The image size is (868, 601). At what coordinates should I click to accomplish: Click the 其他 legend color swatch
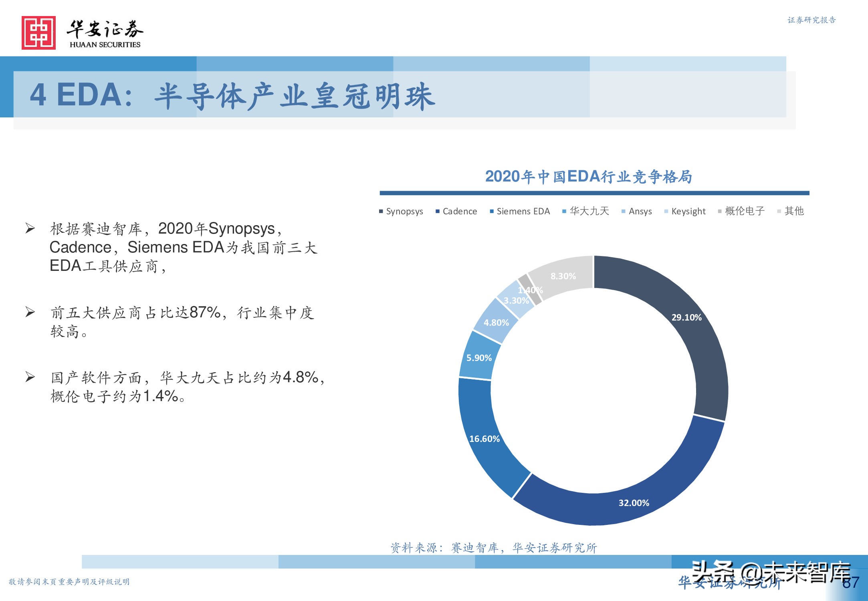pyautogui.click(x=779, y=212)
